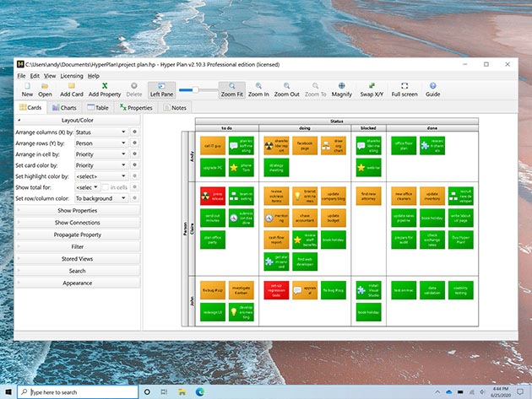Open the Arrange columns (X) by dropdown
Viewport: 532px width, 399px height.
tap(100, 132)
